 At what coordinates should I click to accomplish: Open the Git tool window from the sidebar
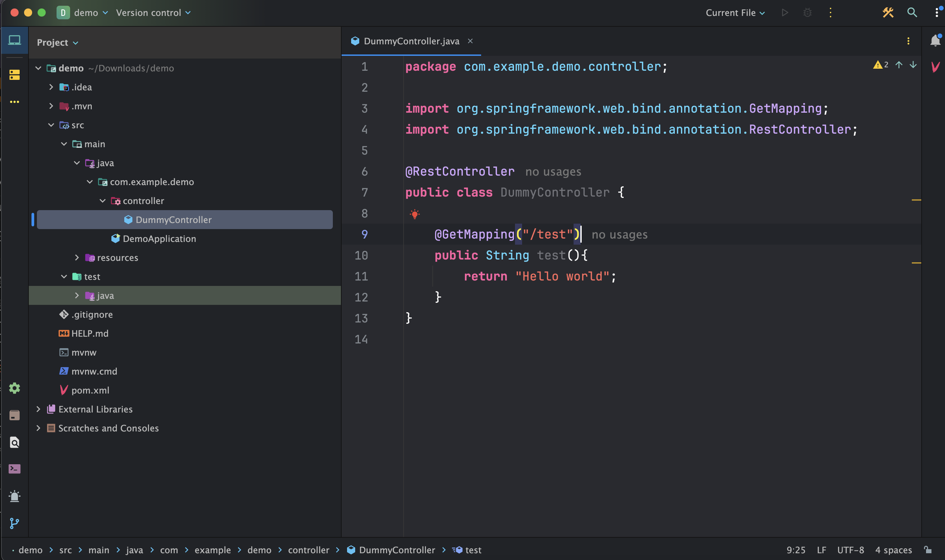pos(14,523)
